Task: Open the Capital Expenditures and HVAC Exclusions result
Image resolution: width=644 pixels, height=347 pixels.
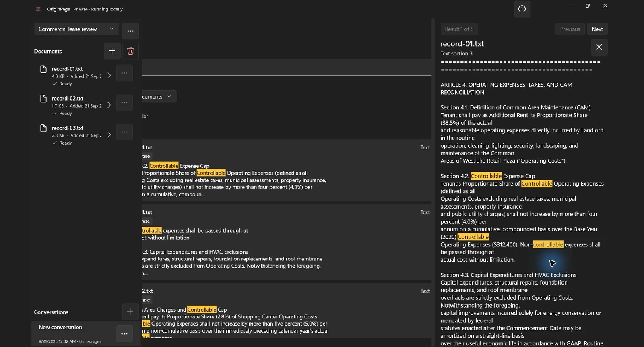Action: pos(287,242)
